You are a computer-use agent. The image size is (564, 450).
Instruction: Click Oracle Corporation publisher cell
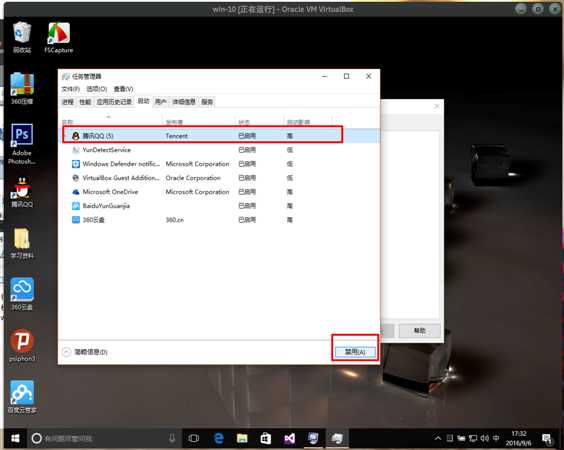[x=193, y=178]
